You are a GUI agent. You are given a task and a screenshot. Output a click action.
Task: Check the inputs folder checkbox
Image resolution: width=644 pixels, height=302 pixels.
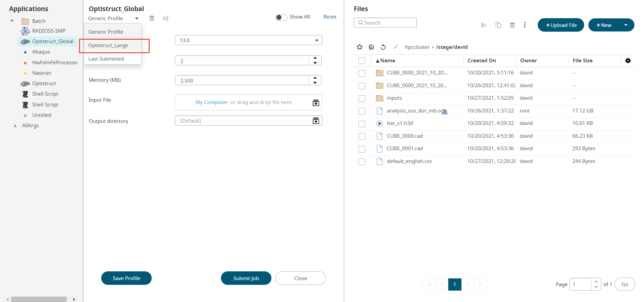click(x=362, y=99)
